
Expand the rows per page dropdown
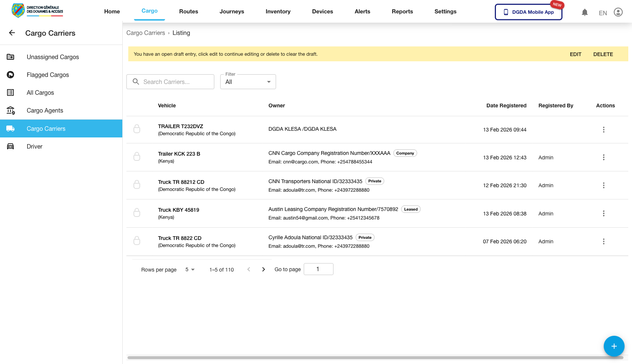click(190, 270)
